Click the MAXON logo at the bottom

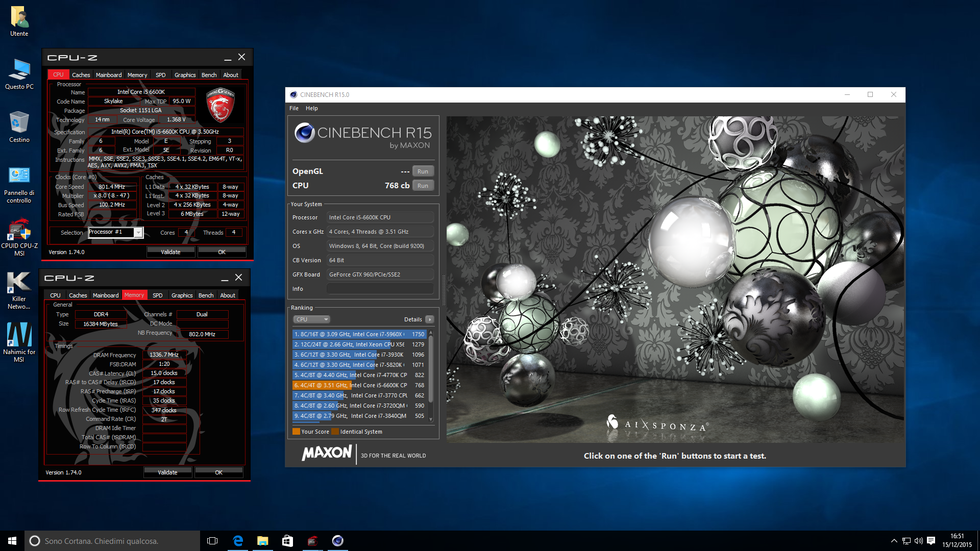click(x=327, y=453)
